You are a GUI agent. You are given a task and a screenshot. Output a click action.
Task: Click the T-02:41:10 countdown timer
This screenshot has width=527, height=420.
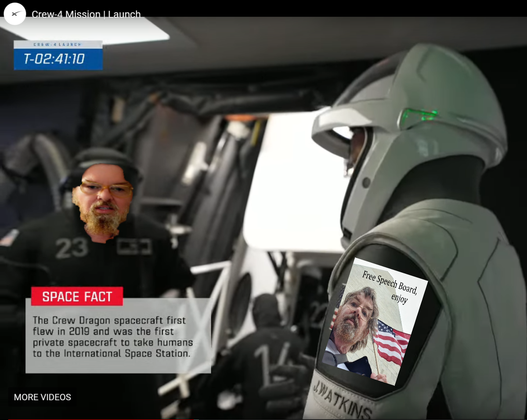tap(54, 59)
